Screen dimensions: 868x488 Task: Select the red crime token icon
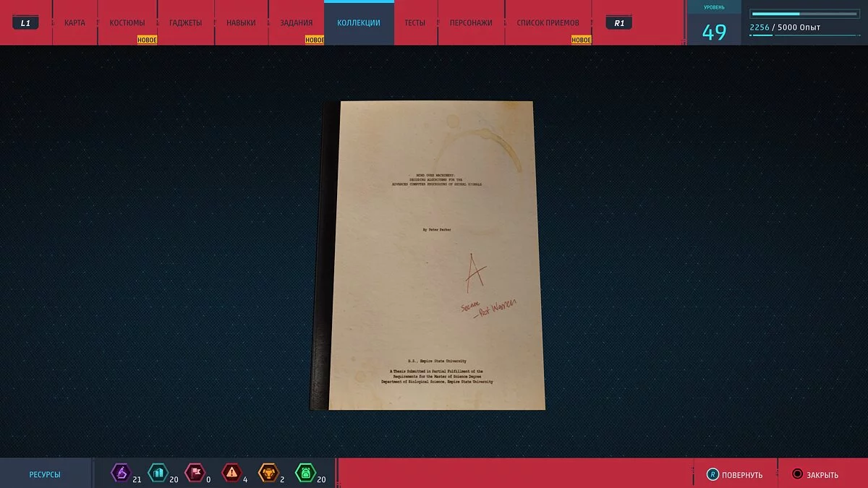tap(231, 474)
